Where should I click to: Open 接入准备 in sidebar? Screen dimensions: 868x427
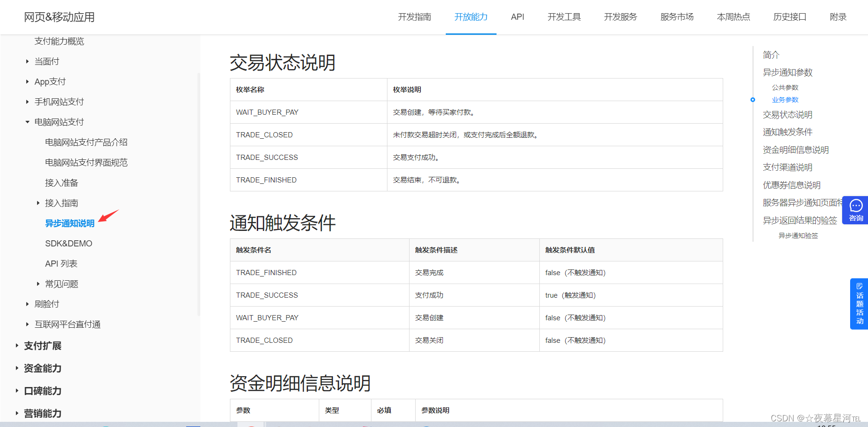tap(62, 183)
